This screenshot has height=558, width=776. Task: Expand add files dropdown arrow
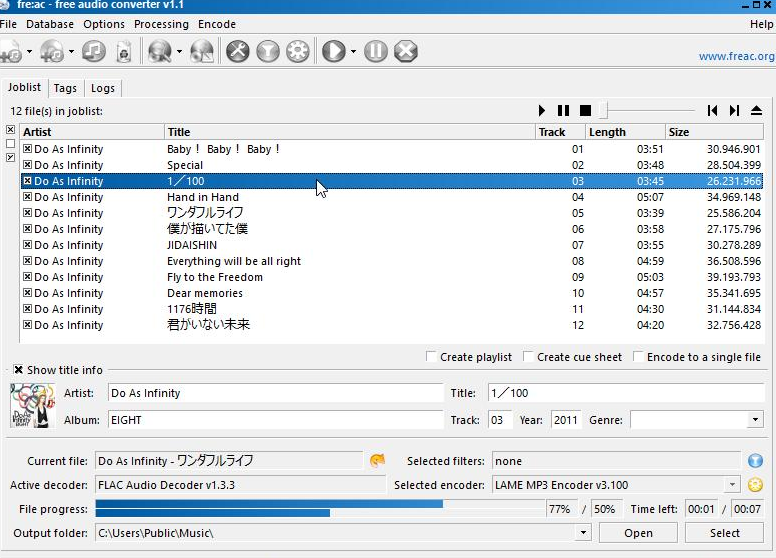(x=29, y=51)
